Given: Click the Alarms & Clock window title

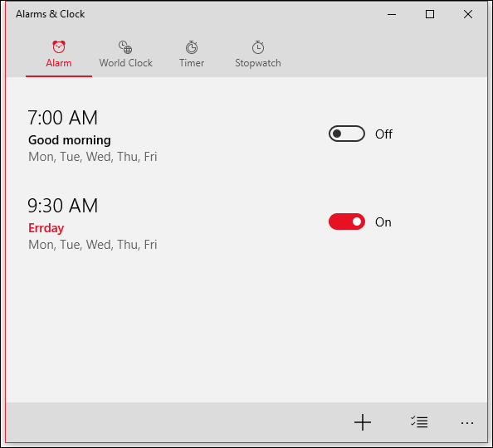Looking at the screenshot, I should [x=51, y=14].
